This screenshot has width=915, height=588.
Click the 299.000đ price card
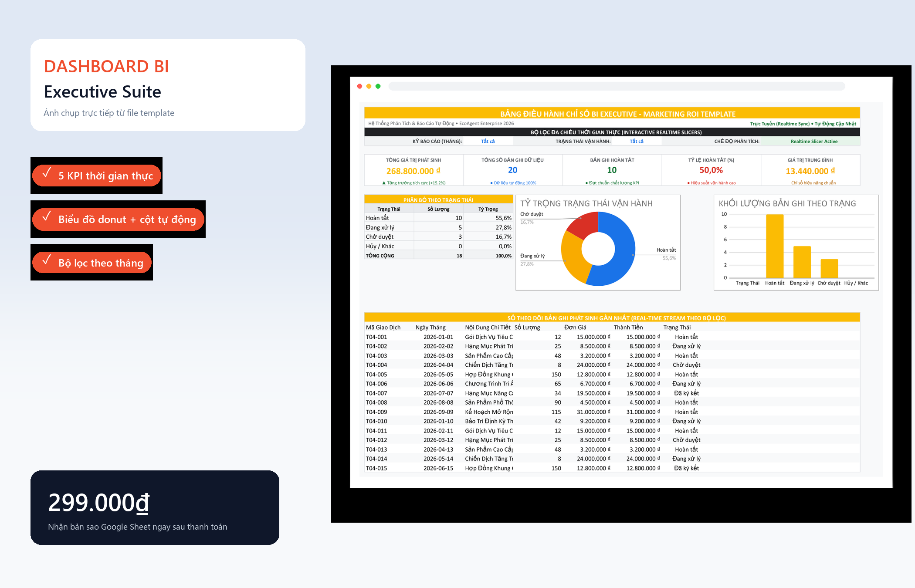(x=155, y=507)
